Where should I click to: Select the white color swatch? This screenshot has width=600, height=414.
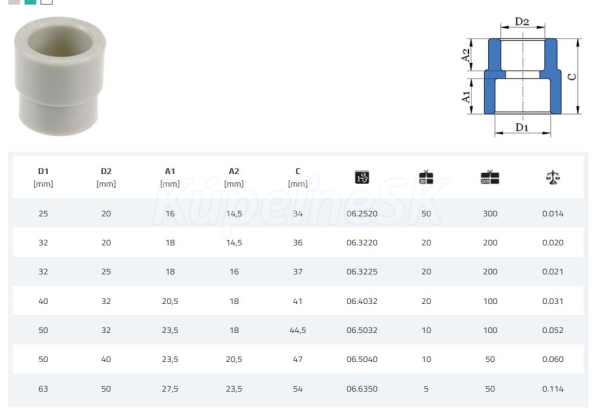click(46, 2)
